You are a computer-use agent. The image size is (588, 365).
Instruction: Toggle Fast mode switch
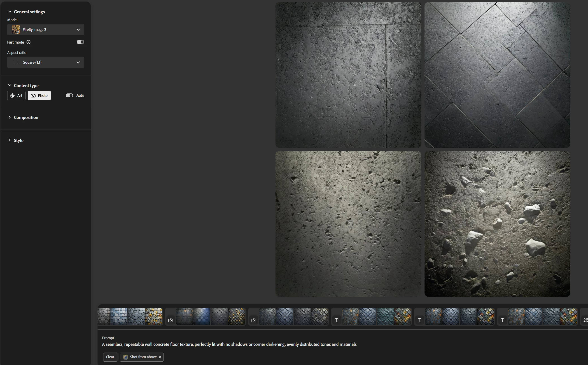(x=80, y=42)
